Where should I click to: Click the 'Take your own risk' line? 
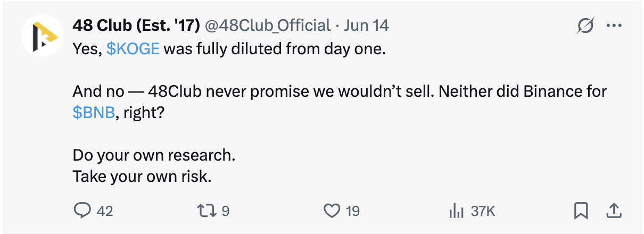point(142,177)
